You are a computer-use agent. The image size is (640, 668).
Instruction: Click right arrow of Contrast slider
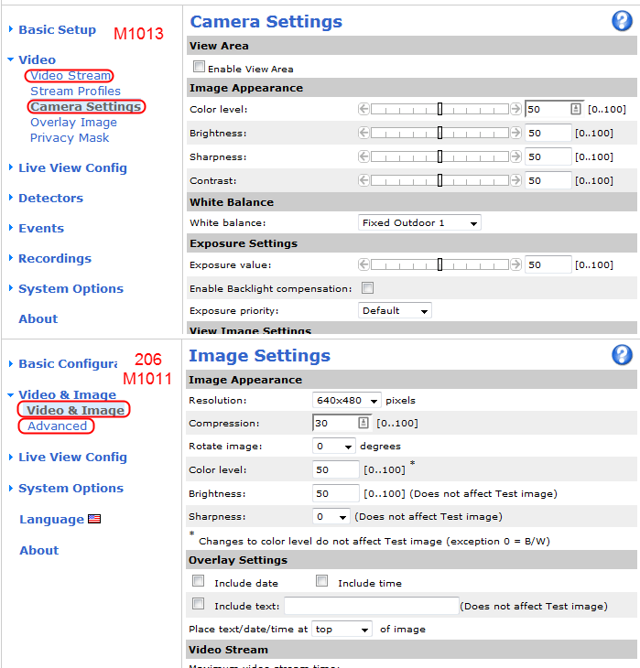click(517, 181)
